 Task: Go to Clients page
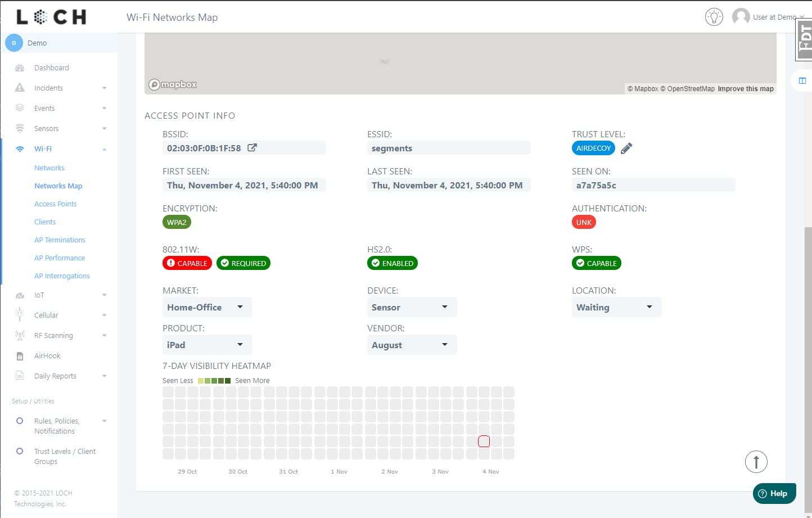(x=45, y=222)
